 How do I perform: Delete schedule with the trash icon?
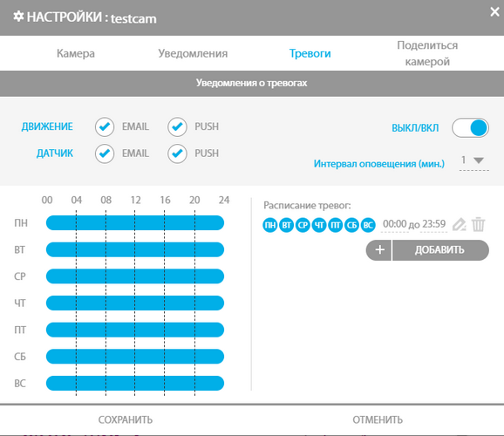[x=479, y=224]
